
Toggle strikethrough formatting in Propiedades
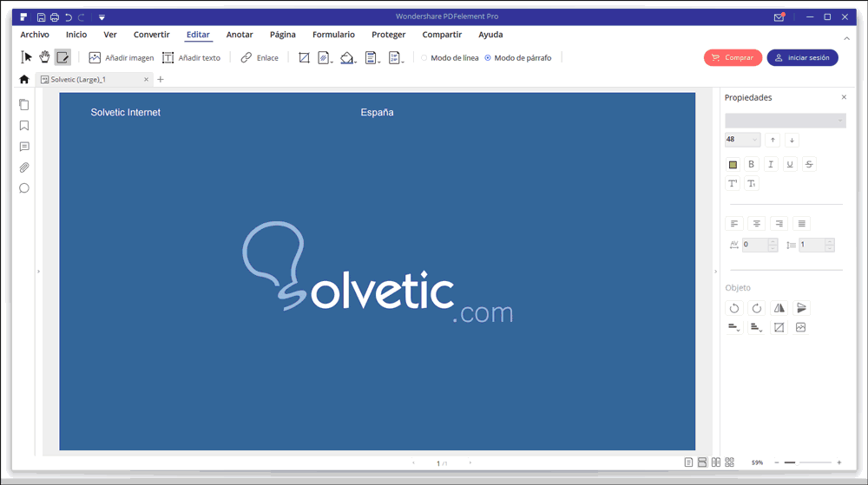pyautogui.click(x=809, y=164)
